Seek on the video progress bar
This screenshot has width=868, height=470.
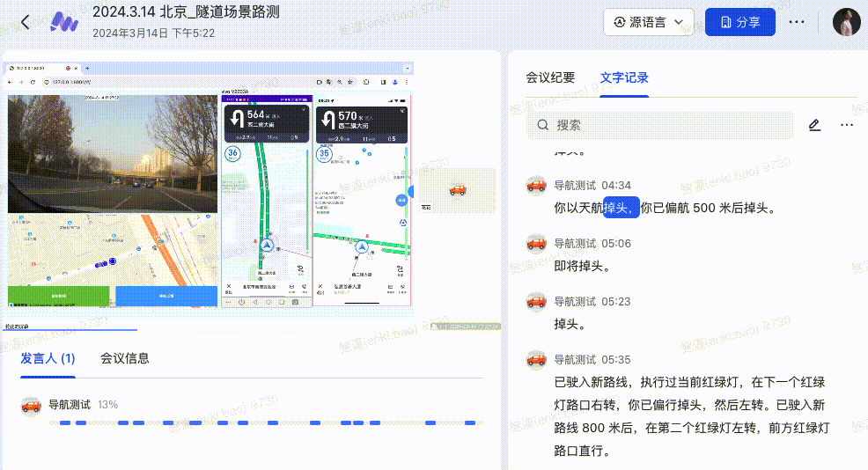tap(252, 330)
